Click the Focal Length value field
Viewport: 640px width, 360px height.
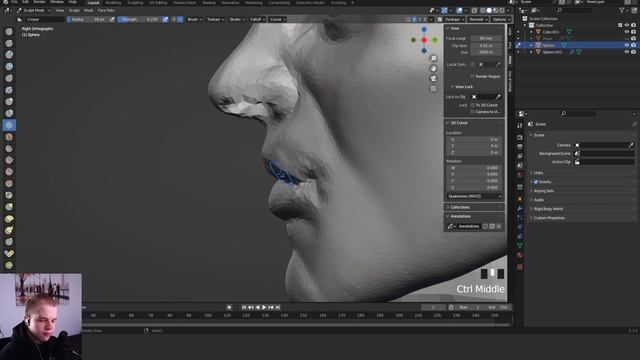[x=486, y=38]
